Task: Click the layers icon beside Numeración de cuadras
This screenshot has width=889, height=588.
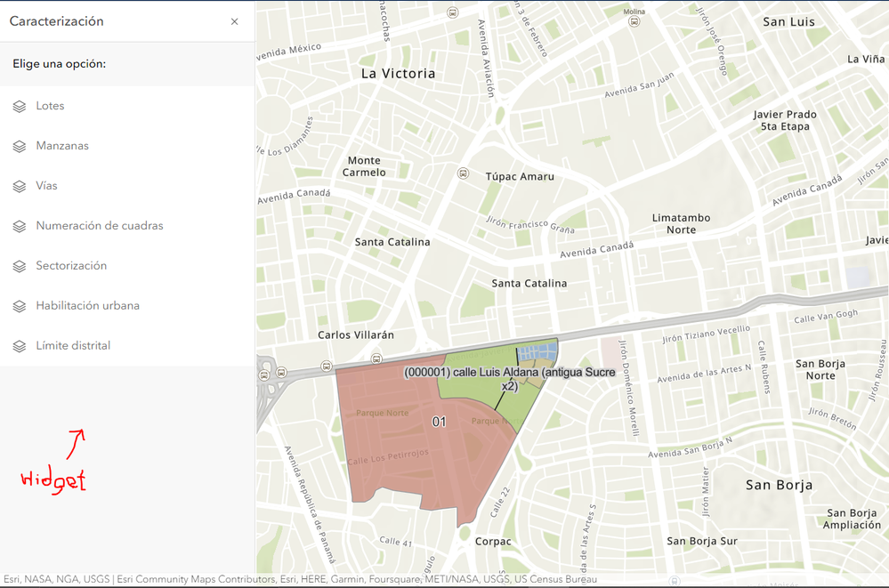Action: coord(20,226)
